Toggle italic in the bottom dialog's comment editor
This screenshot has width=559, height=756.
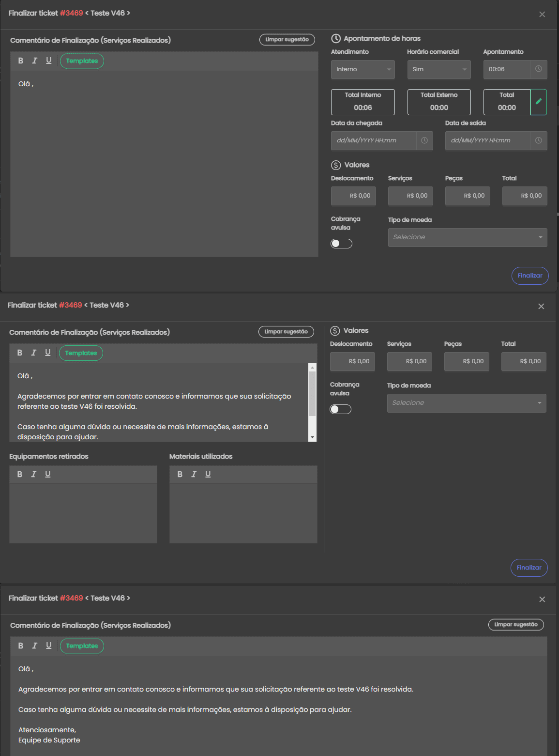pyautogui.click(x=34, y=646)
